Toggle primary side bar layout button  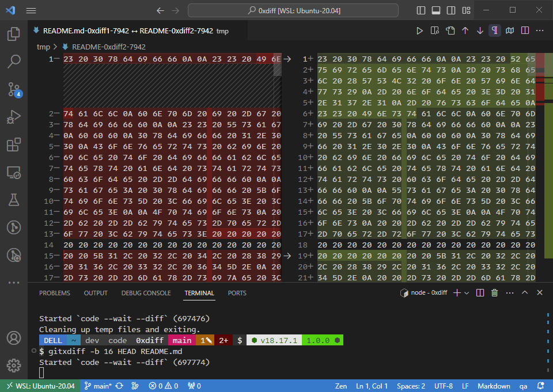coord(421,10)
